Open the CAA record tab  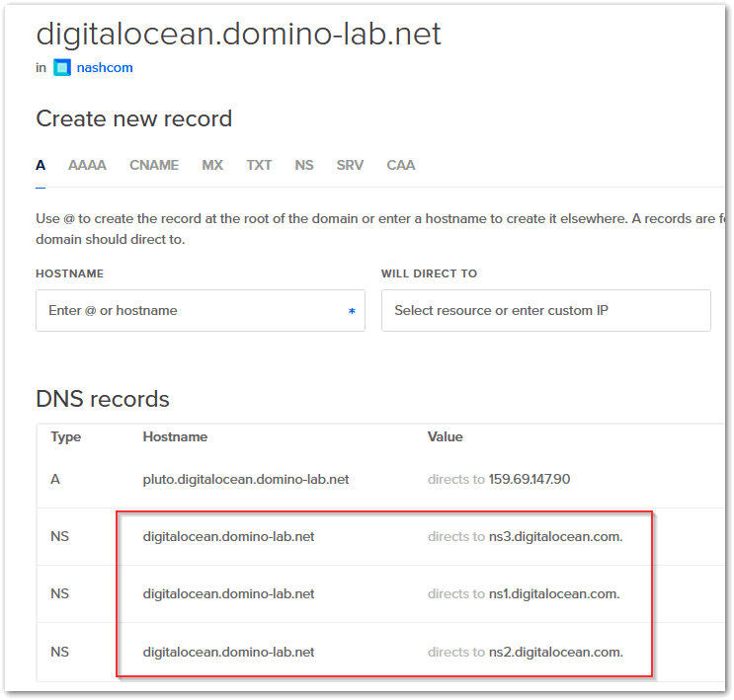(401, 165)
